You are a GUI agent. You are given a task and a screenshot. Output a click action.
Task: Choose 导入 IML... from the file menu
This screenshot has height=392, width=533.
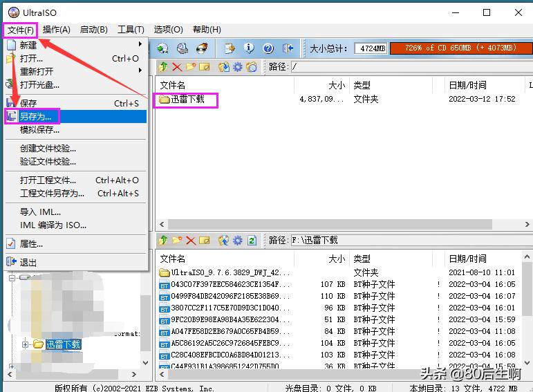[x=76, y=212]
